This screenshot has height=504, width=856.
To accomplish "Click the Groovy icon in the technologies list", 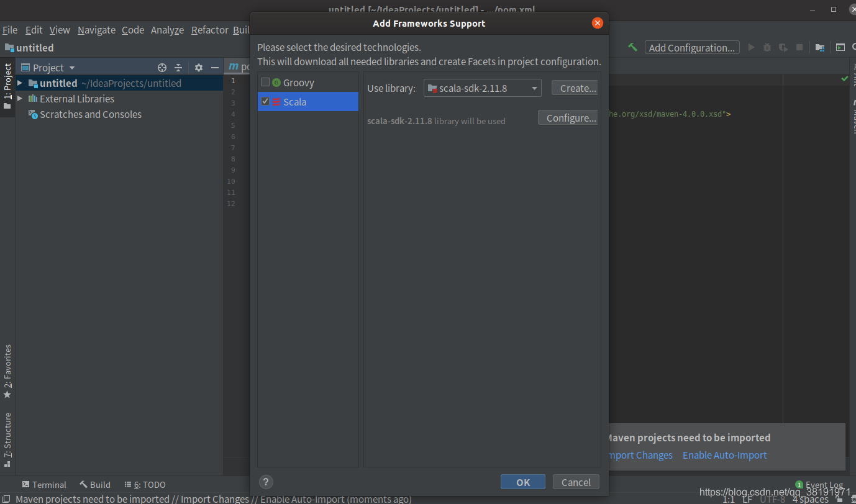I will (x=276, y=83).
